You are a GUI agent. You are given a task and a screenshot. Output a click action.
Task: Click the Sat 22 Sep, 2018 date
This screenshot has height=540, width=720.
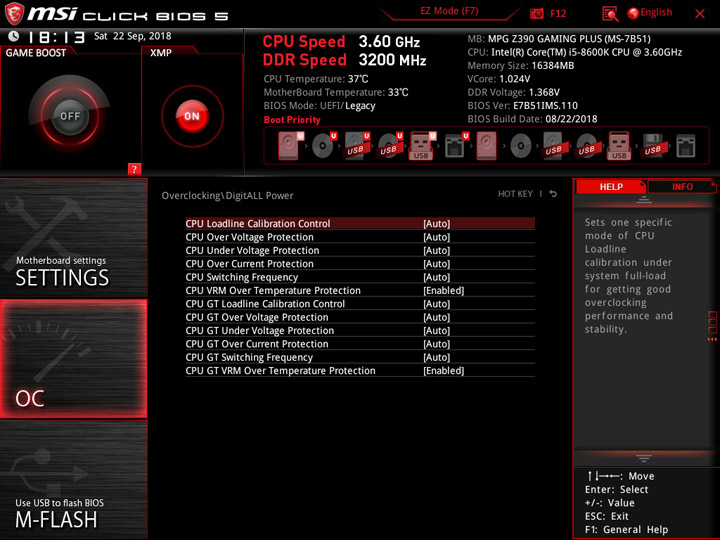(x=133, y=36)
